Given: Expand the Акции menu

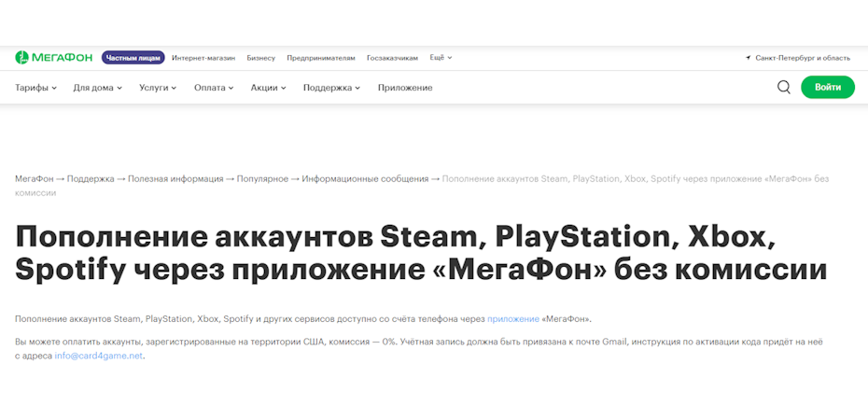Looking at the screenshot, I should (268, 88).
